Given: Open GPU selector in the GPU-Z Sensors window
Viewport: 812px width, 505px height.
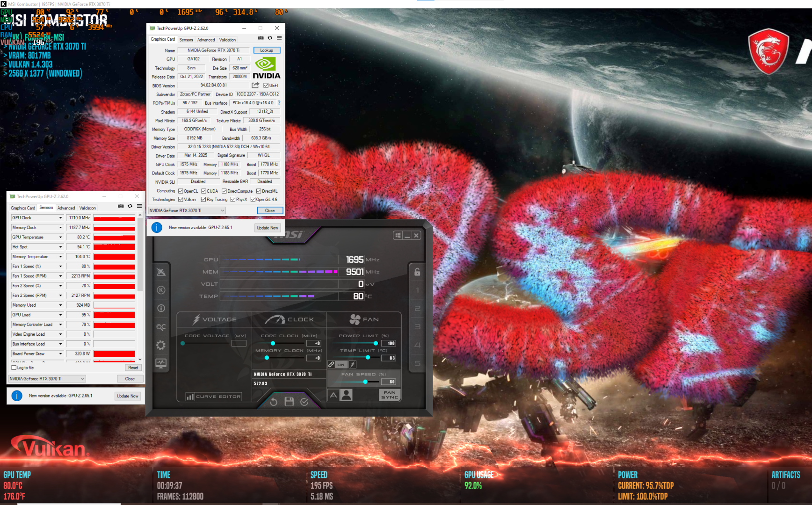Looking at the screenshot, I should (47, 379).
